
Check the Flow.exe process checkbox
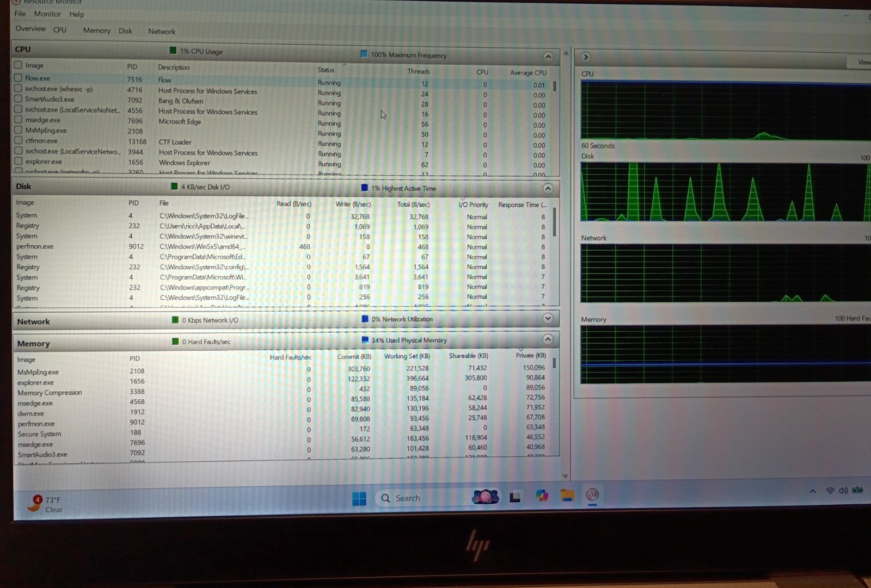pos(18,78)
